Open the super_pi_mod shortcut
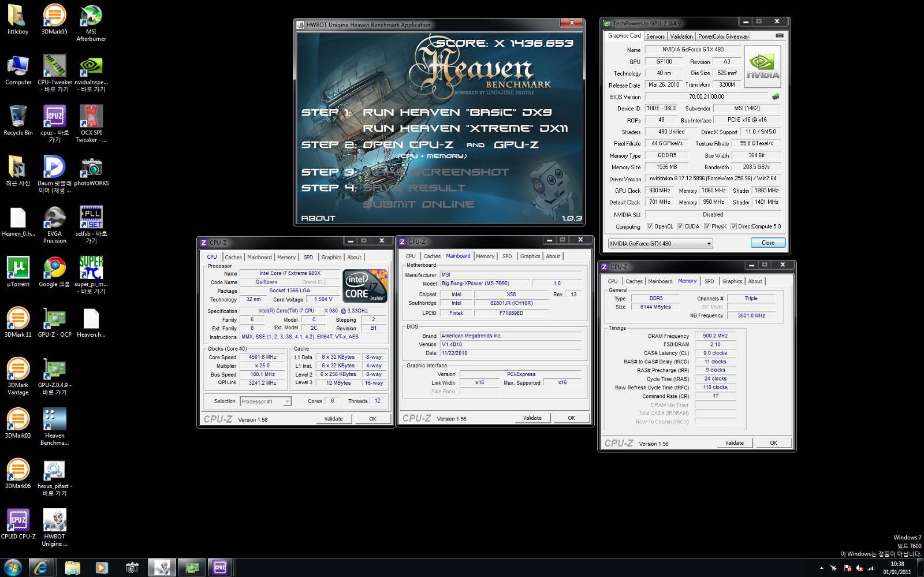The height and width of the screenshot is (577, 924). 91,276
